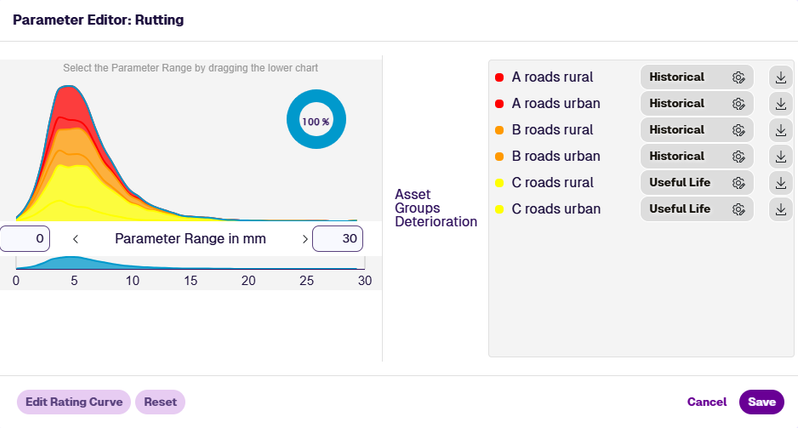Click the B roads urban label
This screenshot has height=428, width=798.
point(556,156)
